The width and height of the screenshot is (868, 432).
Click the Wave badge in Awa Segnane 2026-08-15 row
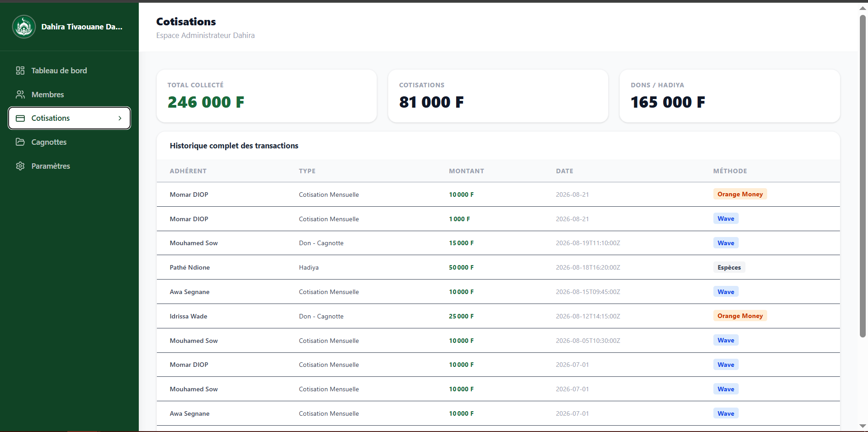[726, 292]
